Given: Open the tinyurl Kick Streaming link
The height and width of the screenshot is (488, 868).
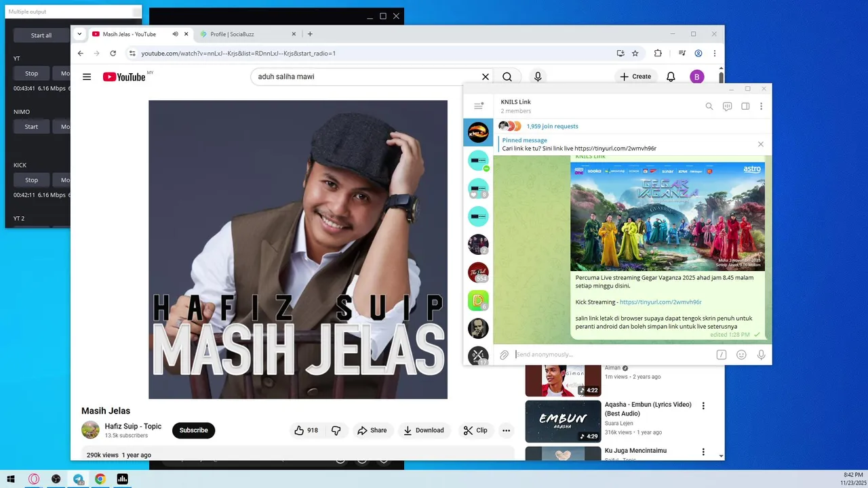Looking at the screenshot, I should coord(660,302).
